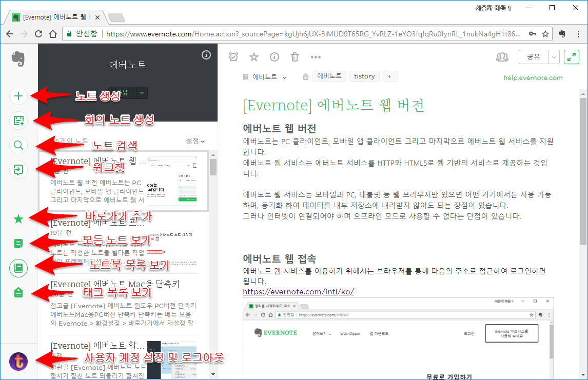
Task: Open more actions ellipsis in note toolbar
Action: [316, 57]
